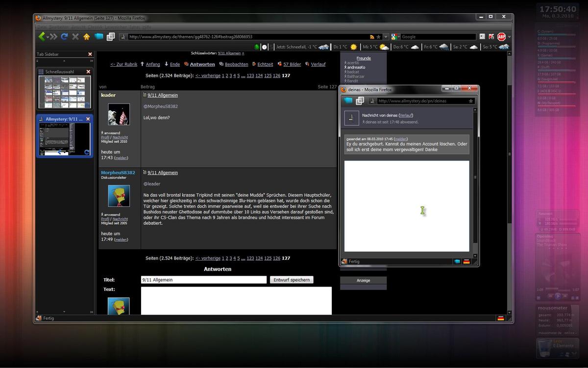Click the Stop loading X icon
Screen dimensions: 588x368
tap(75, 36)
